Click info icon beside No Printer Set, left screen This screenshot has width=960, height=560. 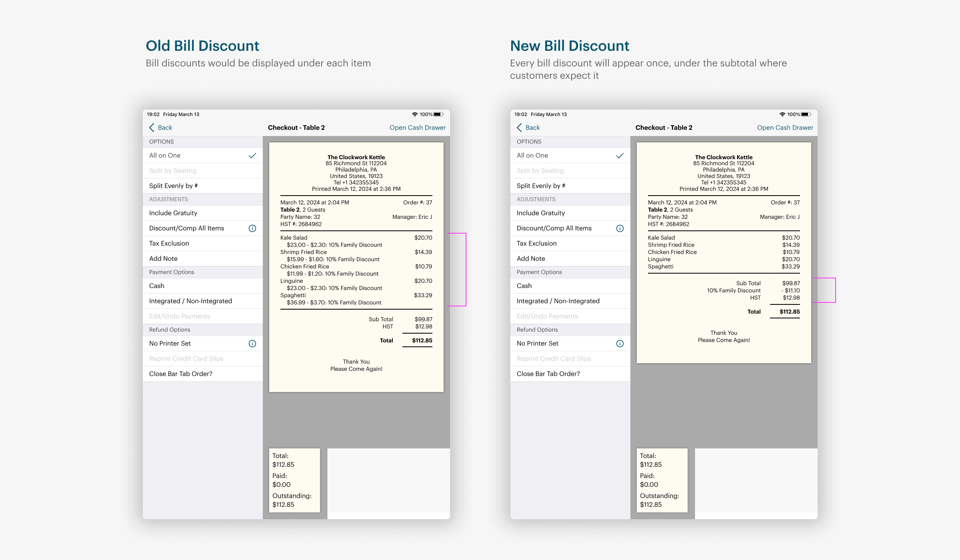click(x=252, y=344)
